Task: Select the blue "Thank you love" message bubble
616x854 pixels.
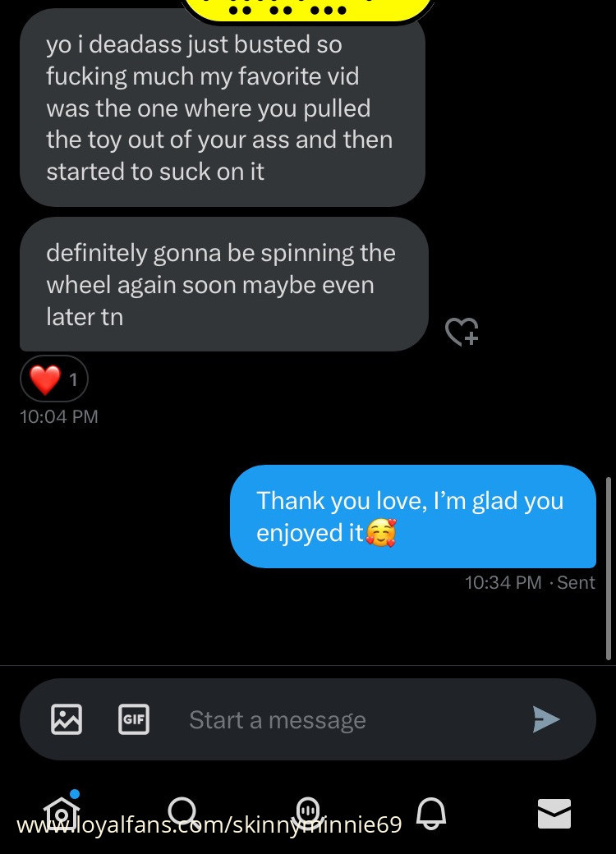Action: 412,516
